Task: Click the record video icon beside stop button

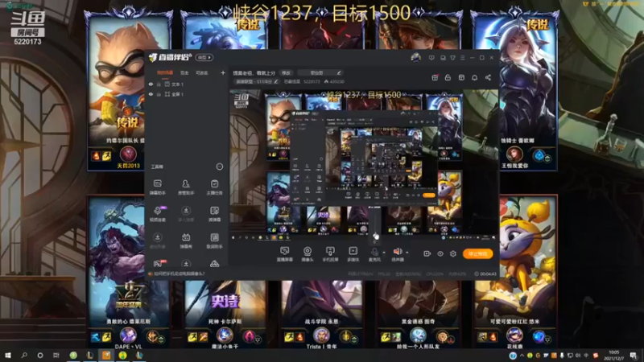Action: (427, 253)
